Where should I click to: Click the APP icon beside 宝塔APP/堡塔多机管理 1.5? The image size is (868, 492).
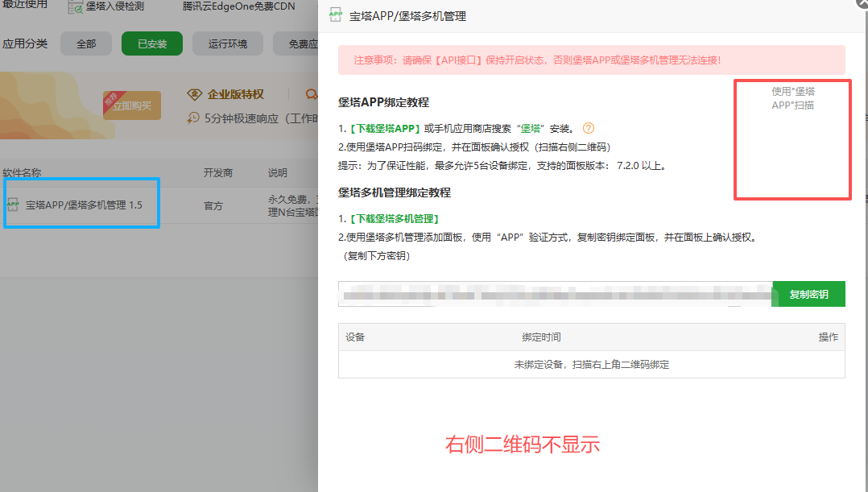13,205
